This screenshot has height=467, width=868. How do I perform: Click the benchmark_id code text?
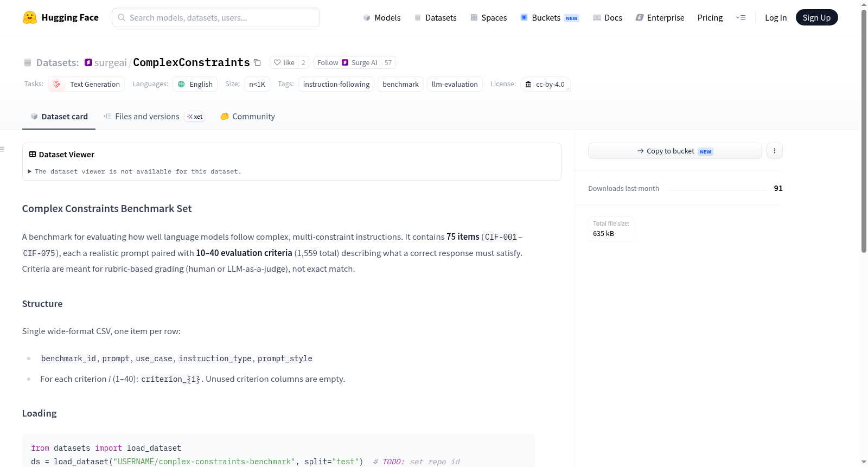tap(68, 359)
